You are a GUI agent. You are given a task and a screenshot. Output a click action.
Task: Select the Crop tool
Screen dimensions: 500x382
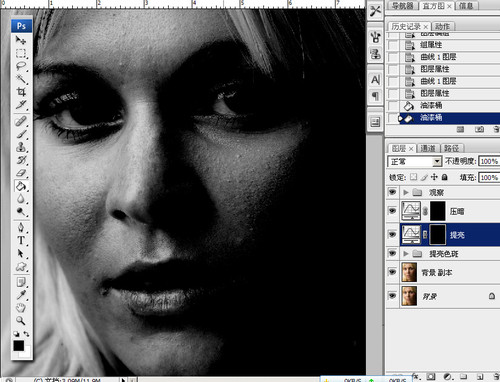(21, 92)
